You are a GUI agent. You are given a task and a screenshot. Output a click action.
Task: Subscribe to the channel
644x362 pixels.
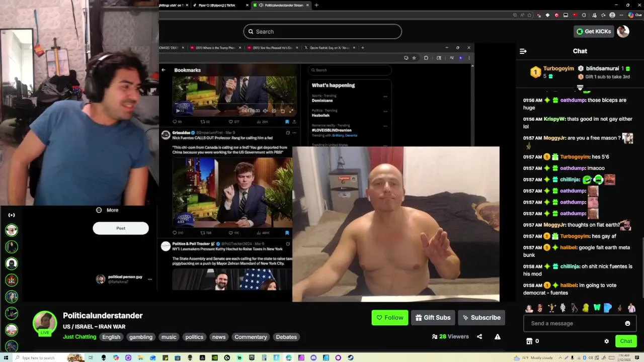pos(481,318)
